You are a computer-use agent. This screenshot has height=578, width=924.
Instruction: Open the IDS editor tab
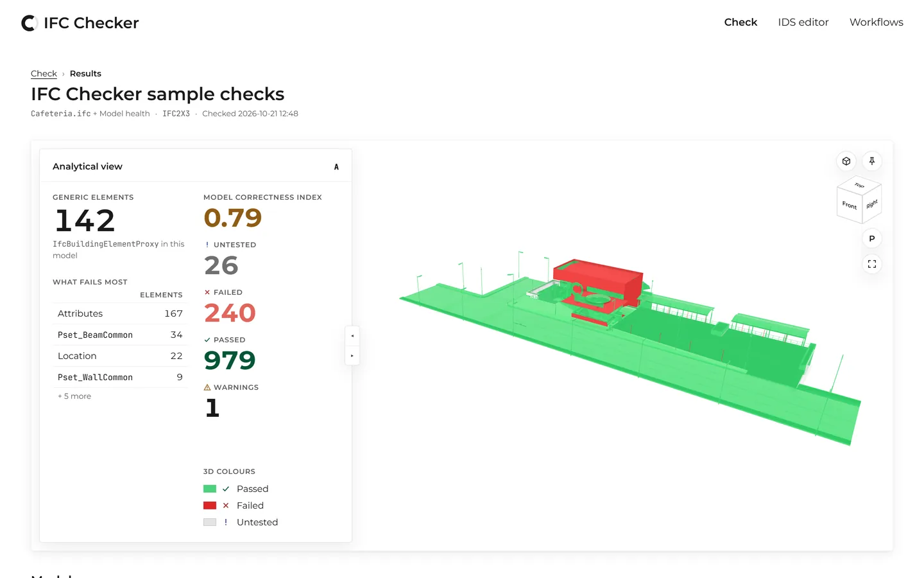point(803,22)
